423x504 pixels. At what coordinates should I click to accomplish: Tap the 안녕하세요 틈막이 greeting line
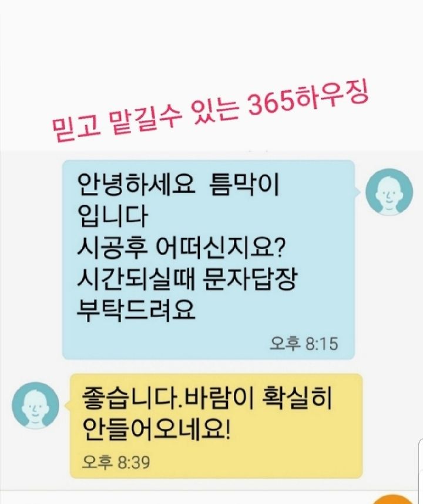[178, 185]
